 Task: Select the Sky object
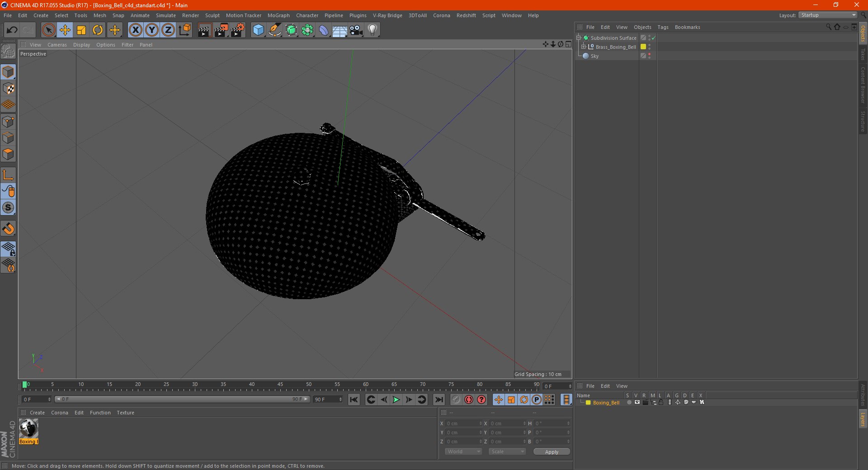(x=594, y=56)
